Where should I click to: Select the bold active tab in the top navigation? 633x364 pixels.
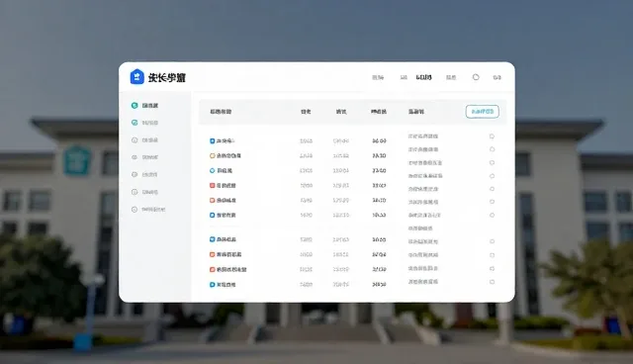pos(423,77)
